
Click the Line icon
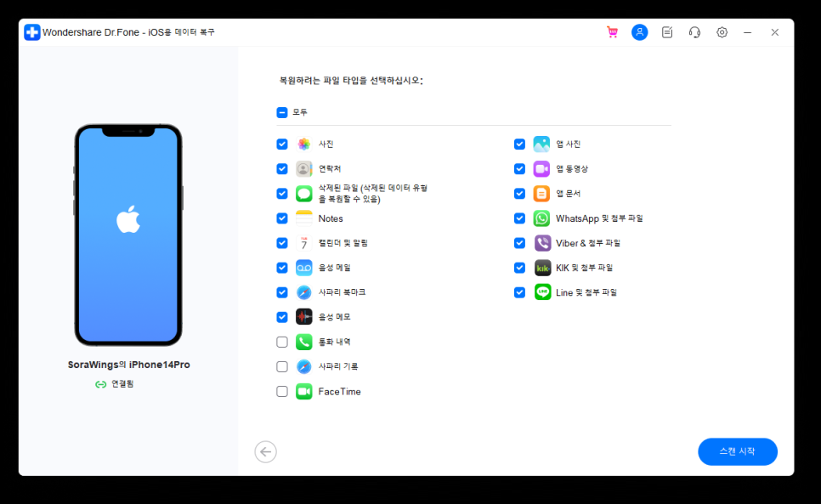point(542,292)
